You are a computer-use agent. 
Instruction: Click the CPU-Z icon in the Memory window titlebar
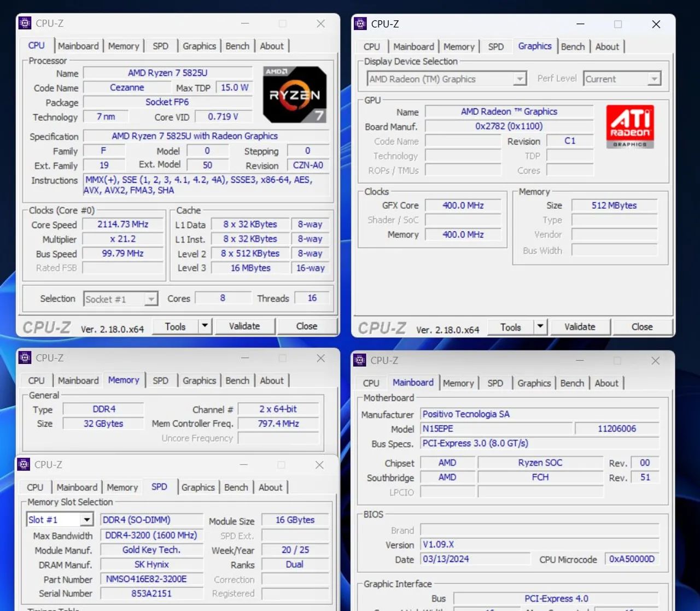pyautogui.click(x=25, y=357)
